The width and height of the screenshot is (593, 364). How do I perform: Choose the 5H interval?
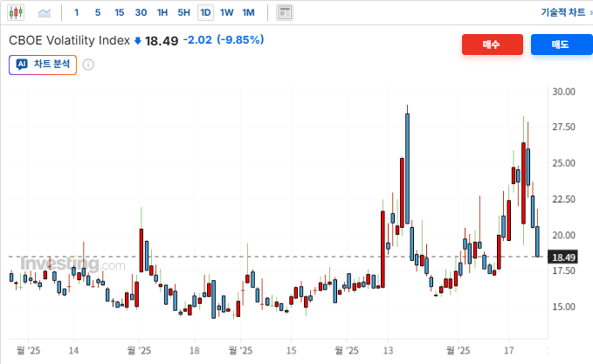(x=183, y=12)
